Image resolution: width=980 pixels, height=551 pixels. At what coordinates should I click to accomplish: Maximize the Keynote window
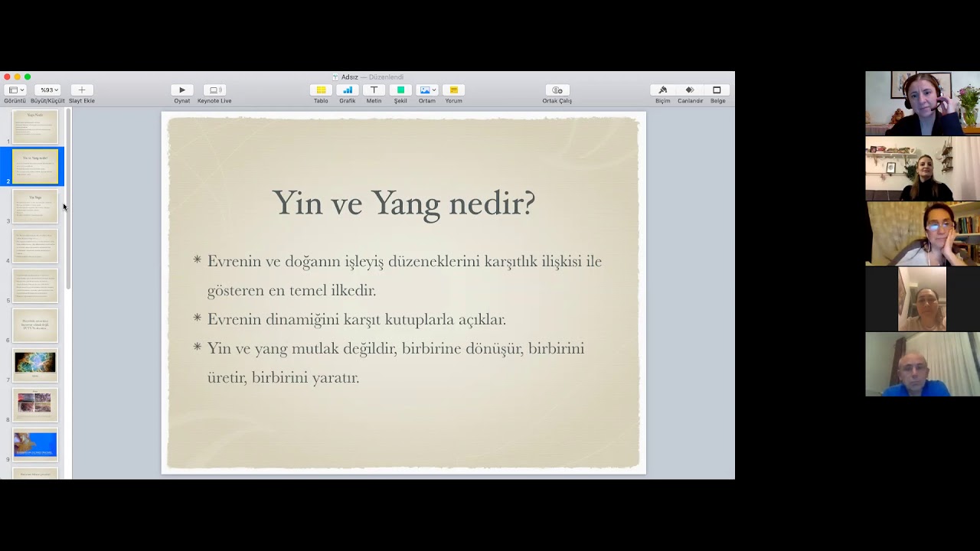pyautogui.click(x=28, y=77)
